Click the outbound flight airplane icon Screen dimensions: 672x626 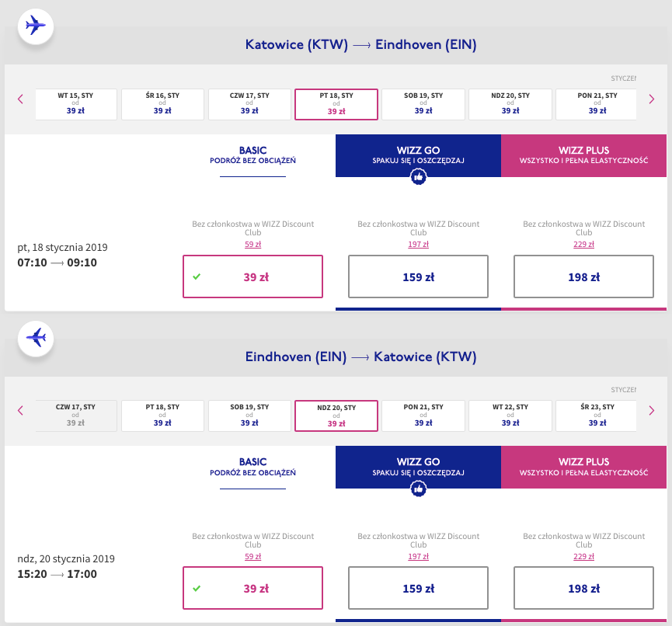35,26
